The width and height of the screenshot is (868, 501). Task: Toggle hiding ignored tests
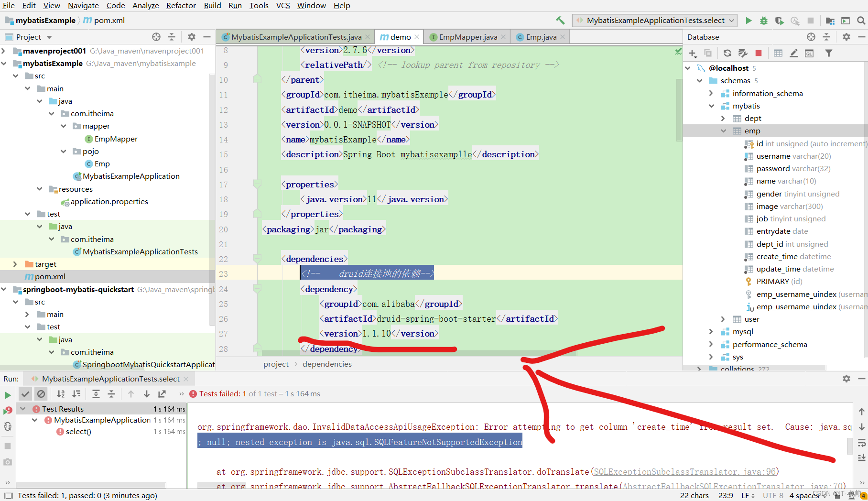coord(41,394)
